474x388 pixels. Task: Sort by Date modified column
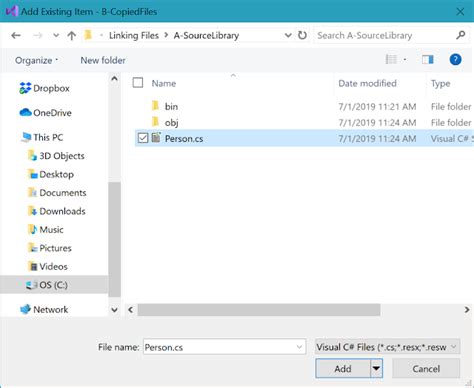367,83
